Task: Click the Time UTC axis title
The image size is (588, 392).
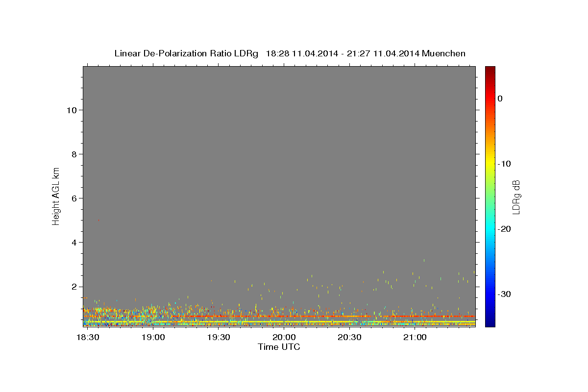Action: 279,347
